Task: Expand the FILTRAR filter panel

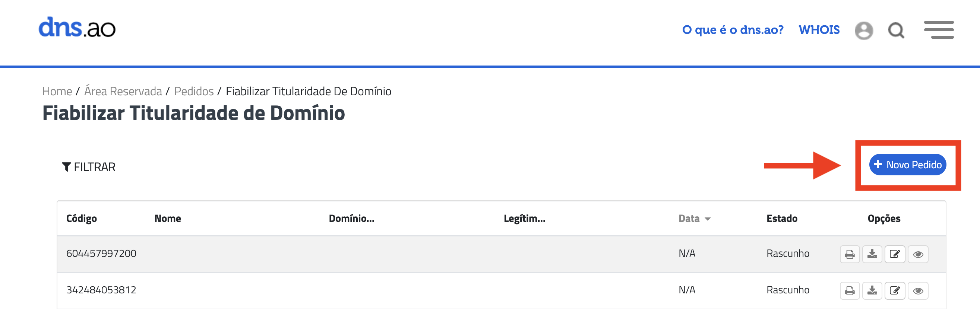Action: 89,167
